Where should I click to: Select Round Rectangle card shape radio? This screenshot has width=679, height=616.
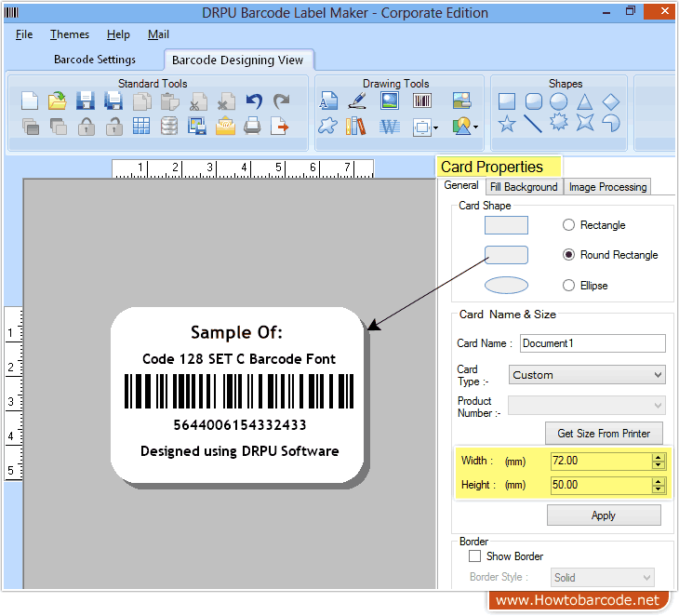pyautogui.click(x=568, y=255)
